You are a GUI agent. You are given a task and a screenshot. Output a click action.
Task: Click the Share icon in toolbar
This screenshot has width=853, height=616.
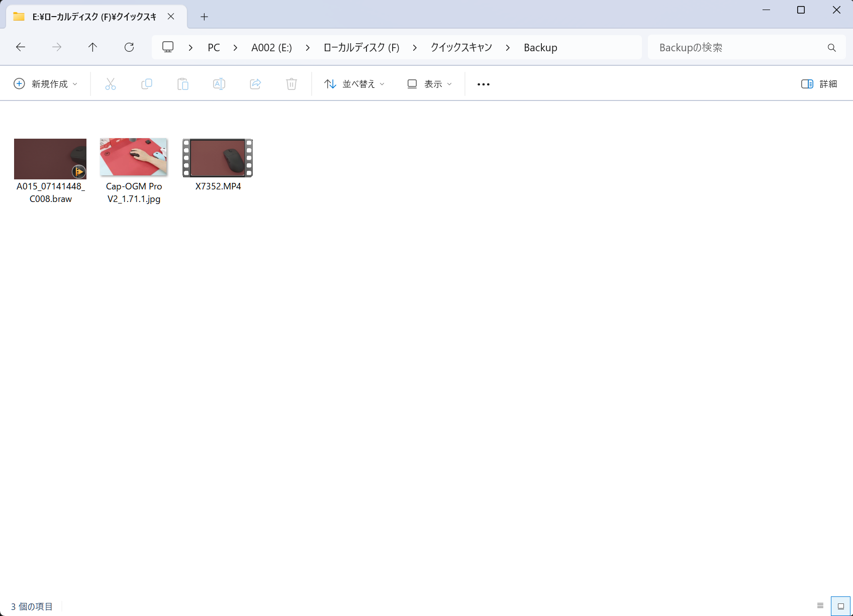point(255,84)
